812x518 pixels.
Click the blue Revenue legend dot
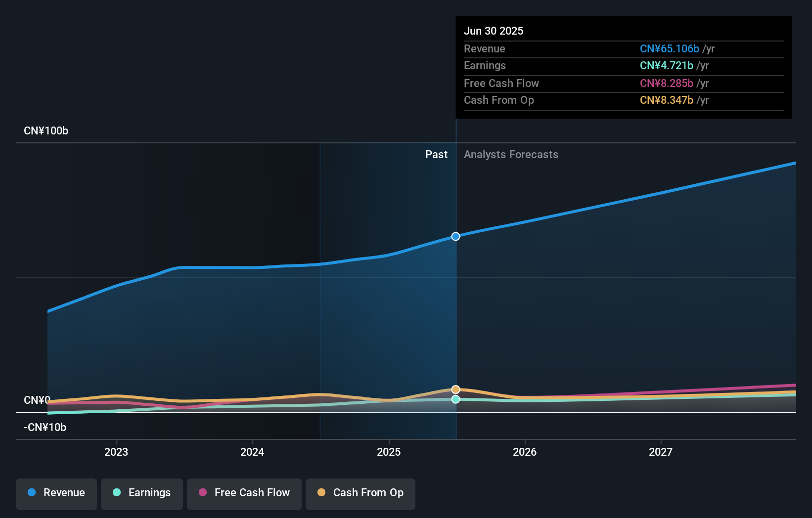pos(31,493)
